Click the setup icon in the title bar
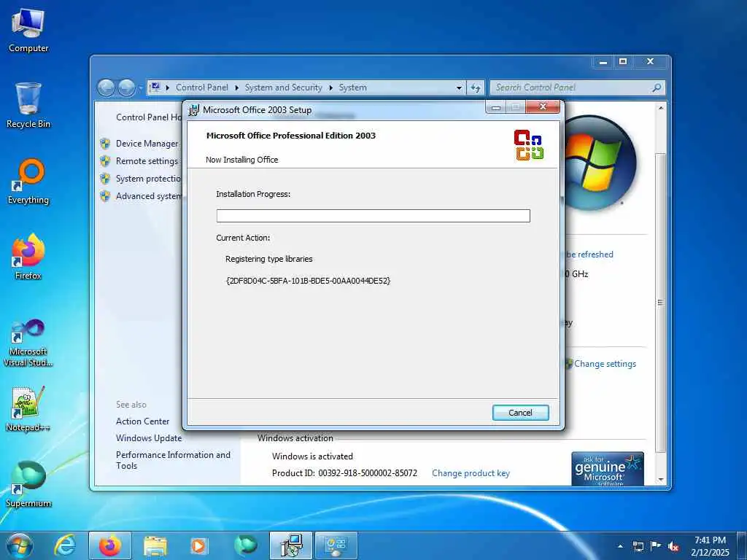Viewport: 747px width, 560px height. pyautogui.click(x=193, y=110)
